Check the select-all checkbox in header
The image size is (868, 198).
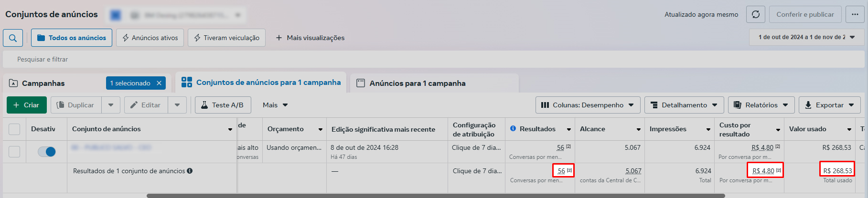[14, 129]
